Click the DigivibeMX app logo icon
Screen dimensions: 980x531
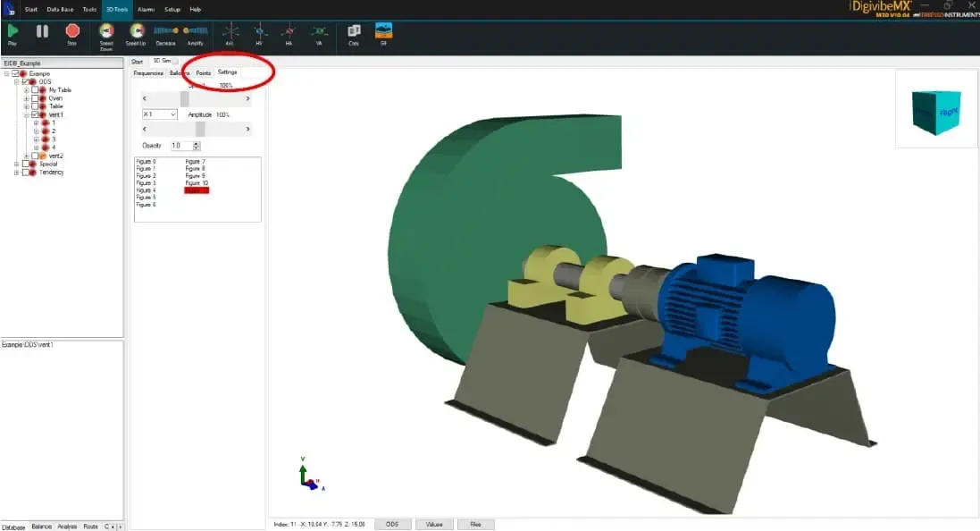9,9
